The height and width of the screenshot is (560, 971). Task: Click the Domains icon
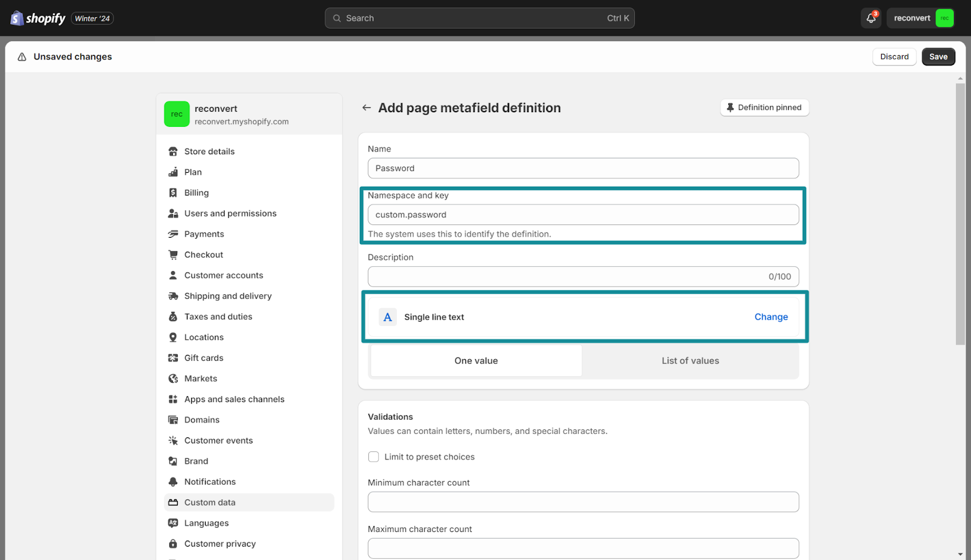point(173,420)
